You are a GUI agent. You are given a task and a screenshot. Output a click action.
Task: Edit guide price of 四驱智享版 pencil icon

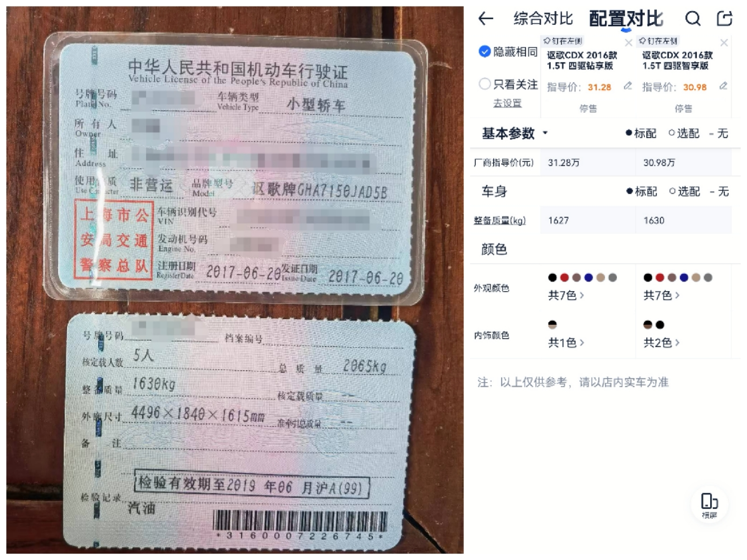tap(723, 86)
